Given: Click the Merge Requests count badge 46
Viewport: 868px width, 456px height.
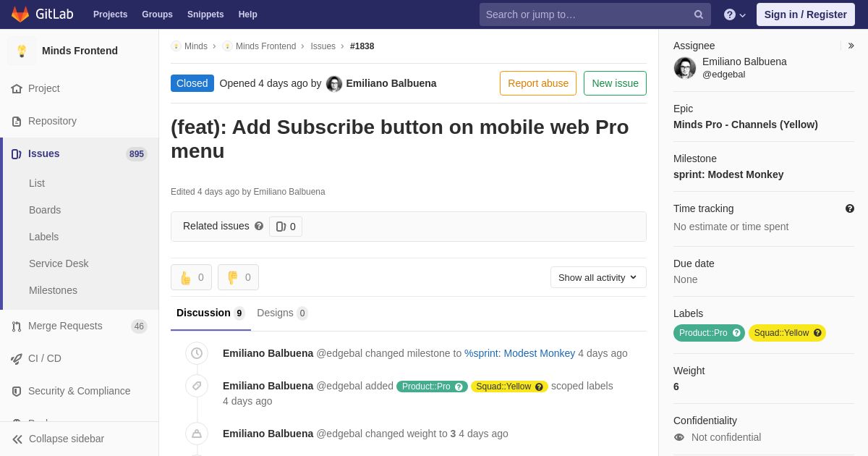Looking at the screenshot, I should click(x=139, y=326).
